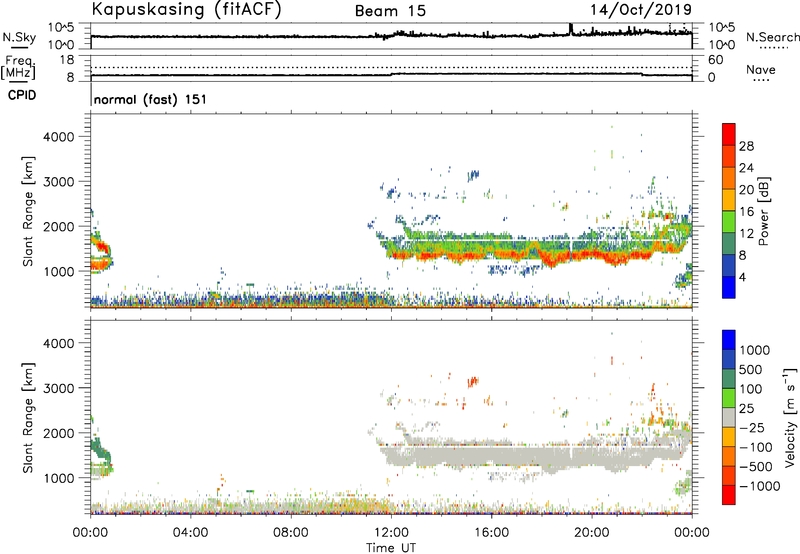The width and height of the screenshot is (800, 554).
Task: Click the 'Time UT' axis title
Action: 391,548
